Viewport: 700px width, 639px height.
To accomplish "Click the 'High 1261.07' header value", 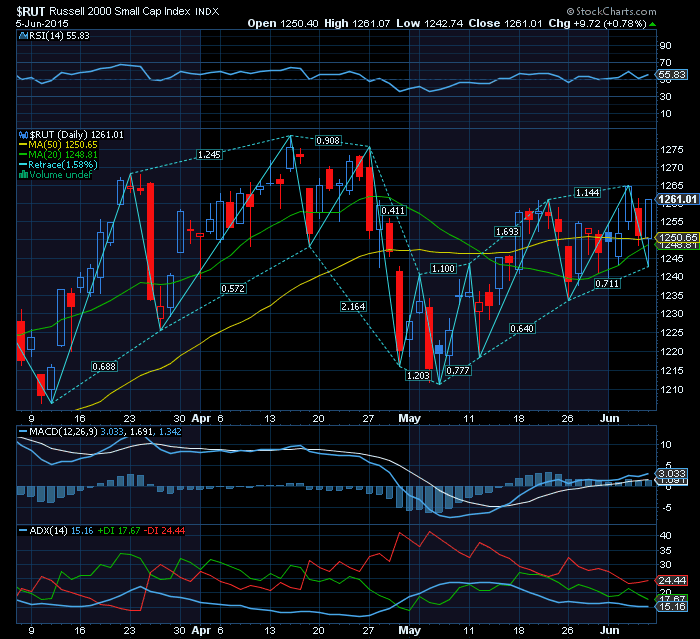I will (357, 23).
